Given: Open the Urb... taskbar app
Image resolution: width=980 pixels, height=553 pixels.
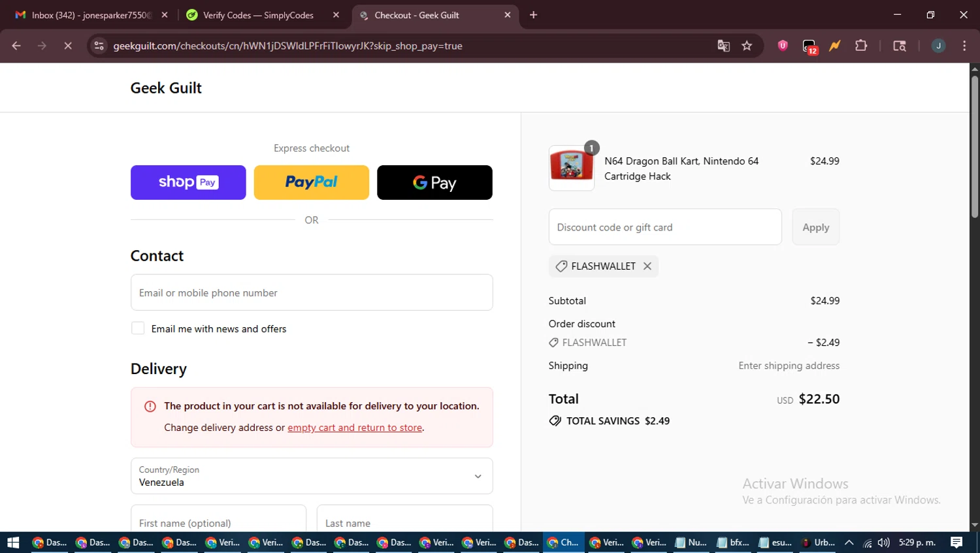Looking at the screenshot, I should click(x=818, y=543).
